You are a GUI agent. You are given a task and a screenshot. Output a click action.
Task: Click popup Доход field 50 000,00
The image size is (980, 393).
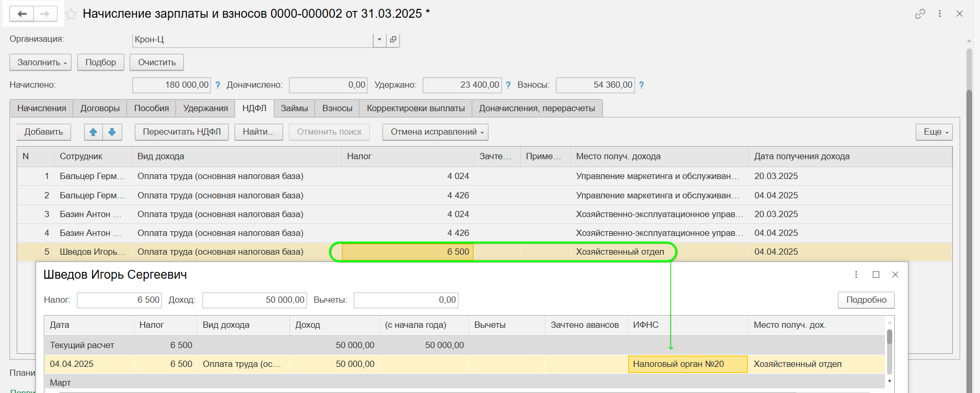254,300
